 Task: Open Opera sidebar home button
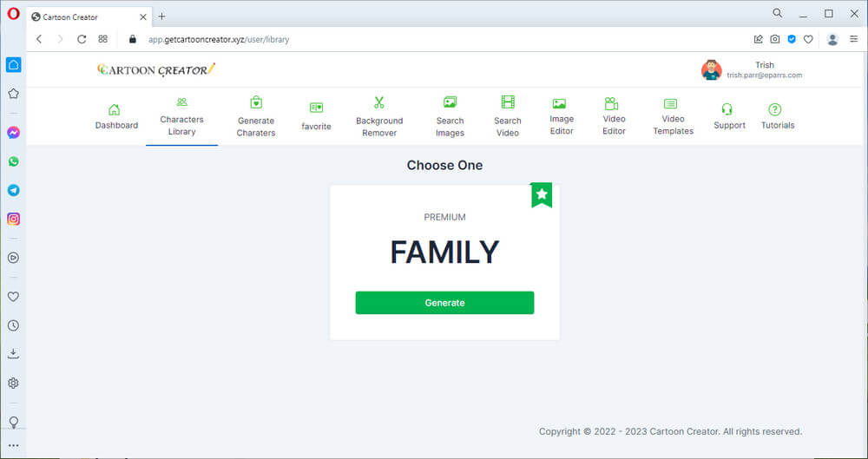tap(14, 65)
